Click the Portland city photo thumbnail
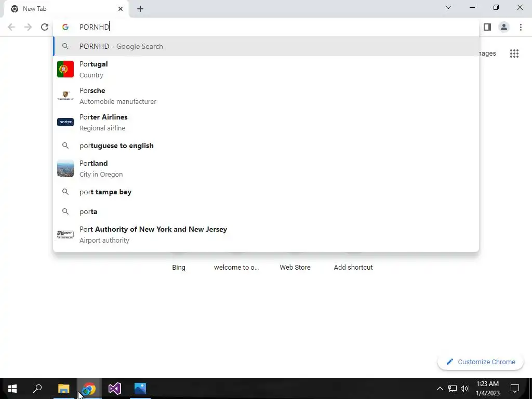Image resolution: width=532 pixels, height=399 pixels. coord(65,169)
